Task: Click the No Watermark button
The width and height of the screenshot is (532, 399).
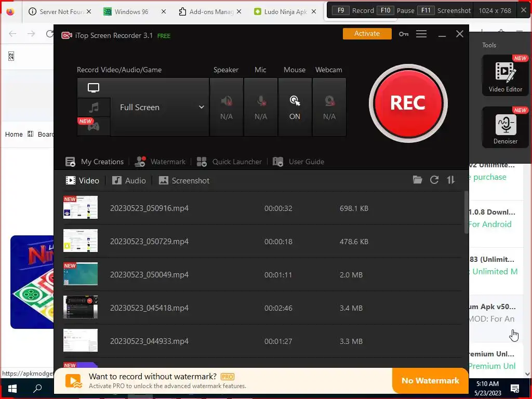Action: 430,381
